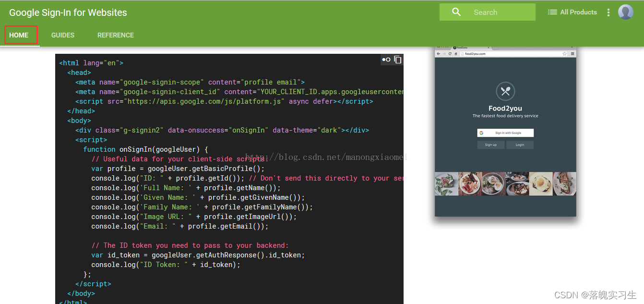Click the last food photo with toast
This screenshot has width=644, height=304.
click(x=565, y=183)
